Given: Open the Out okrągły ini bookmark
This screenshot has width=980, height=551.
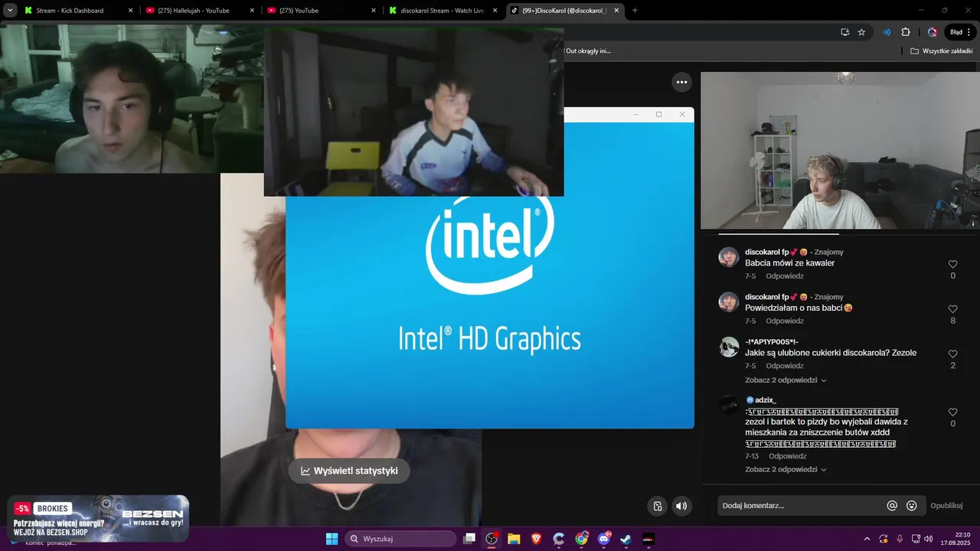Looking at the screenshot, I should pyautogui.click(x=588, y=51).
